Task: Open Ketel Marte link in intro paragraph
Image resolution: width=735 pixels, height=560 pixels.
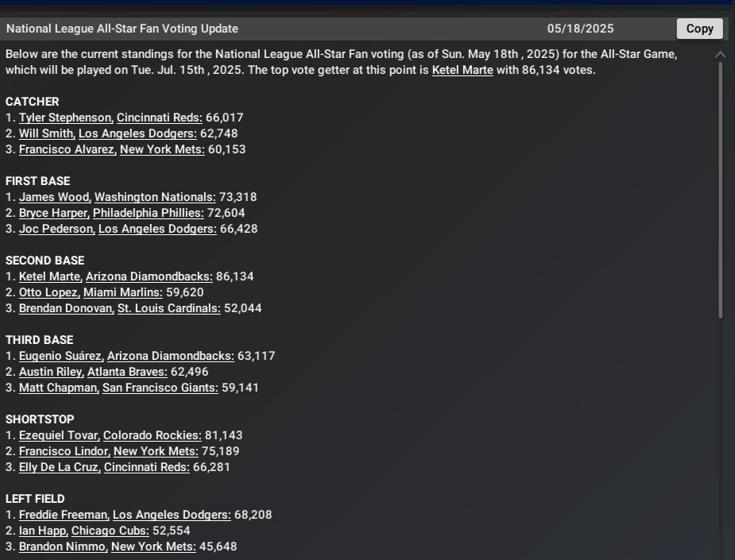Action: (462, 70)
